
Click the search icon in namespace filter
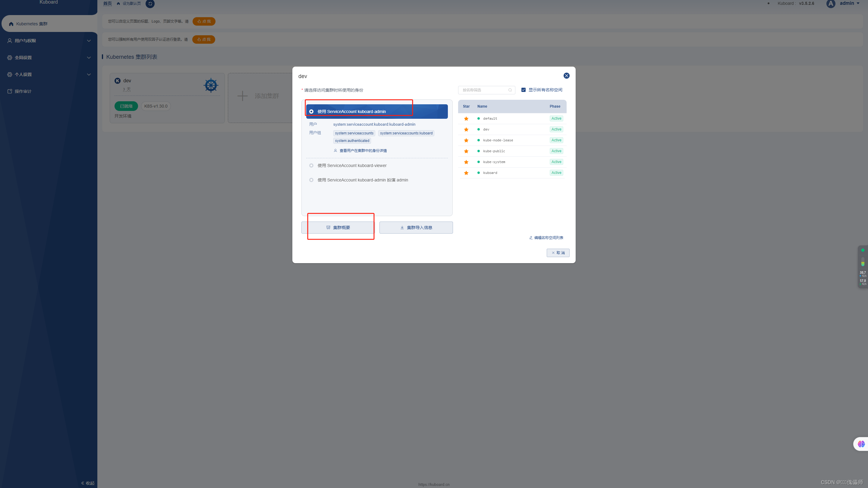coord(510,90)
